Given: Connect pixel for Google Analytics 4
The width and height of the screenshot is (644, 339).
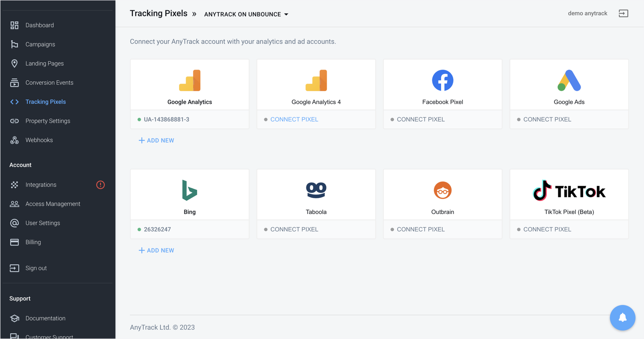Looking at the screenshot, I should click(294, 119).
